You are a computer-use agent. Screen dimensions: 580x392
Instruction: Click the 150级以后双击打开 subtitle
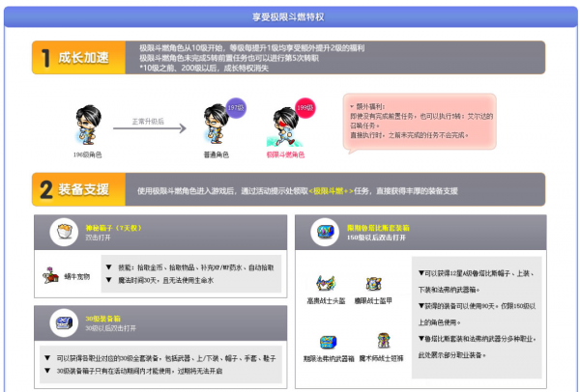(376, 238)
